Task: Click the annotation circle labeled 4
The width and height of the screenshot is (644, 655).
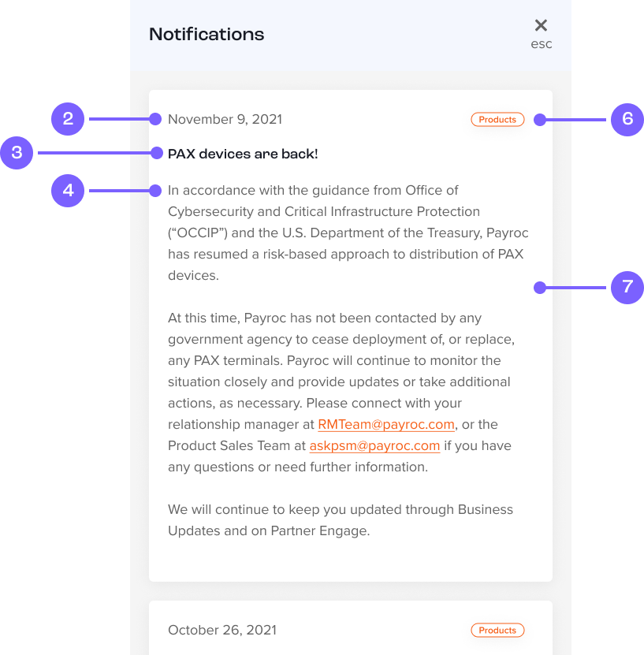Action: [68, 191]
